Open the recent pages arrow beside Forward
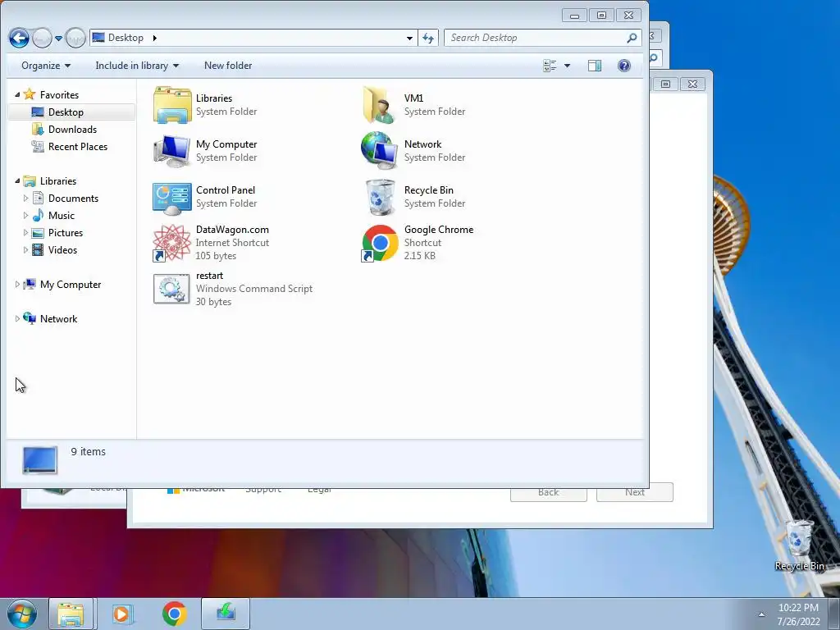This screenshot has width=840, height=630. (x=58, y=38)
